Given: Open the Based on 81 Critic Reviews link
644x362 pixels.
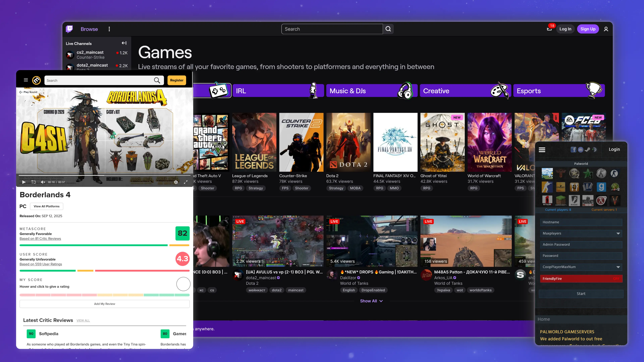Looking at the screenshot, I should pyautogui.click(x=40, y=239).
